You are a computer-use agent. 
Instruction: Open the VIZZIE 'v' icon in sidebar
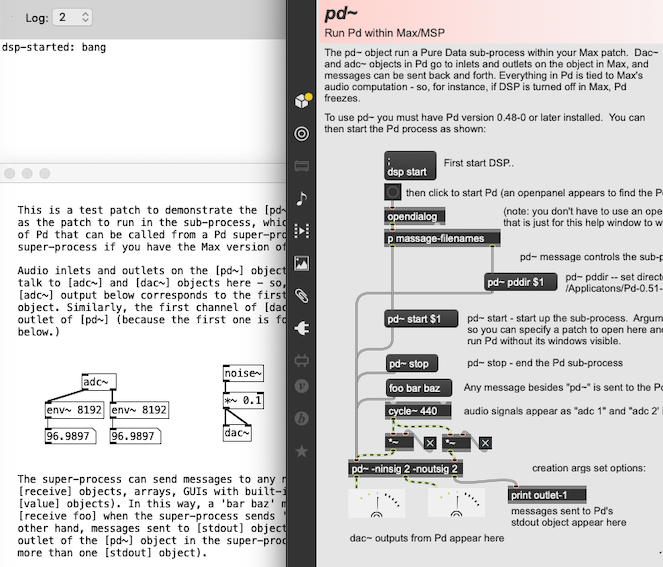click(x=301, y=386)
